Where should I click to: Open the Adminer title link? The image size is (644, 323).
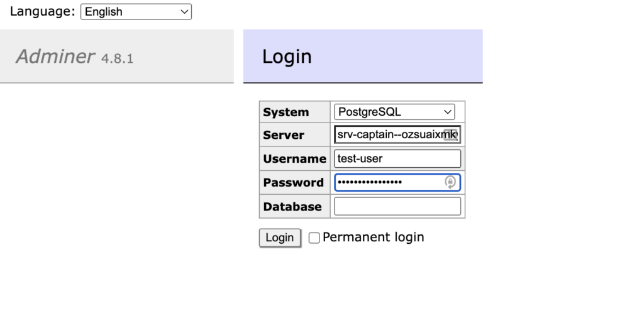[55, 56]
